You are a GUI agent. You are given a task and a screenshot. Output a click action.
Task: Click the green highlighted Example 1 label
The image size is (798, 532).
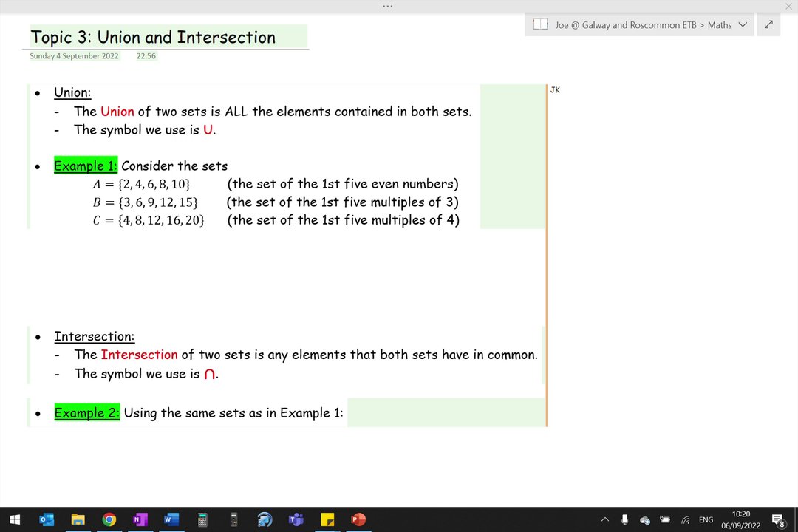[86, 166]
